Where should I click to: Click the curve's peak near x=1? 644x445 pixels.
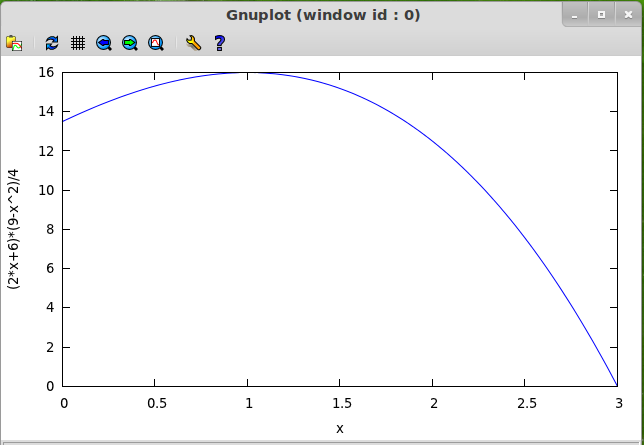pos(249,72)
